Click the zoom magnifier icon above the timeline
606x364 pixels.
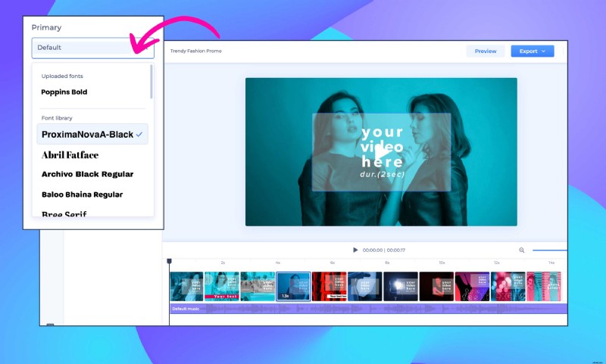point(522,250)
